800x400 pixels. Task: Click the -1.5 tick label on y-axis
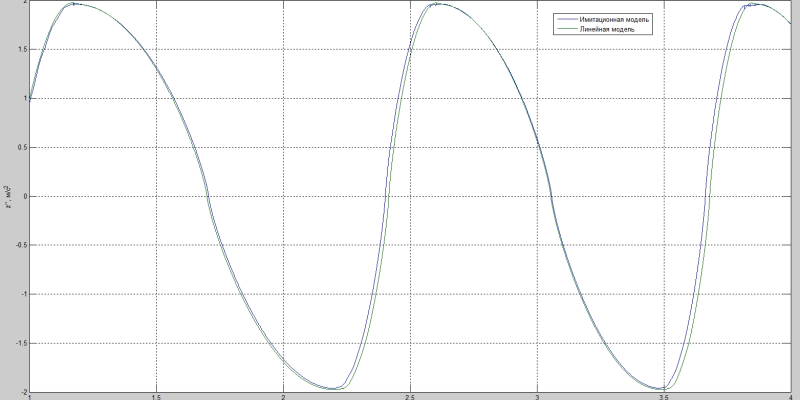pyautogui.click(x=18, y=343)
